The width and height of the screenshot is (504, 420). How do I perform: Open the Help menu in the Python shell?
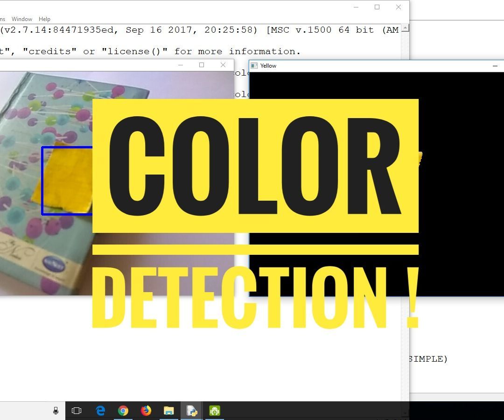(x=44, y=19)
